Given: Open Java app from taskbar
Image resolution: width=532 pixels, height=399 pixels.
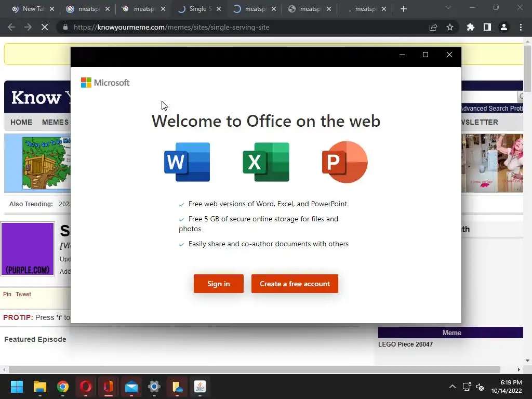Looking at the screenshot, I should (x=200, y=387).
